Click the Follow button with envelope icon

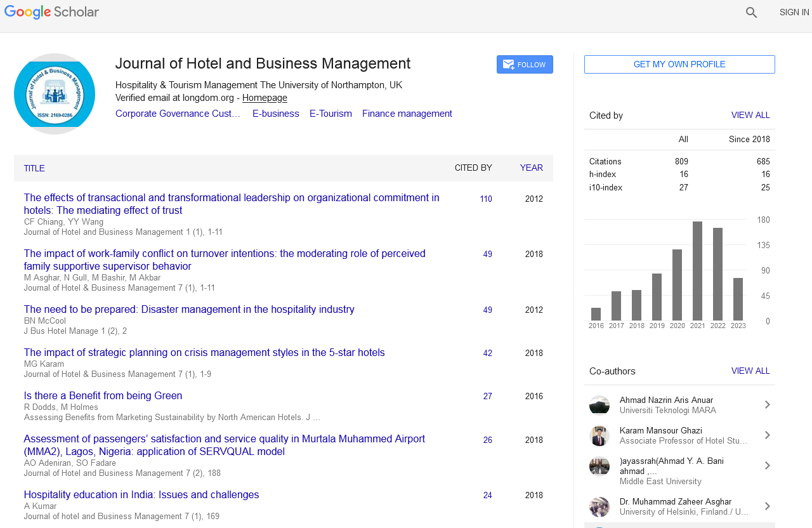pyautogui.click(x=525, y=65)
